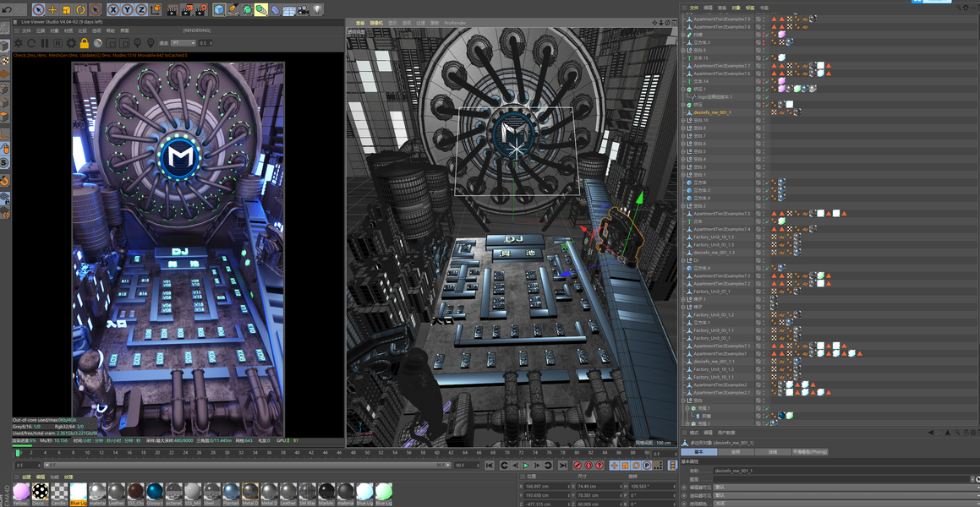Toggle the Y axis lock
Image resolution: width=980 pixels, height=507 pixels.
click(x=128, y=10)
